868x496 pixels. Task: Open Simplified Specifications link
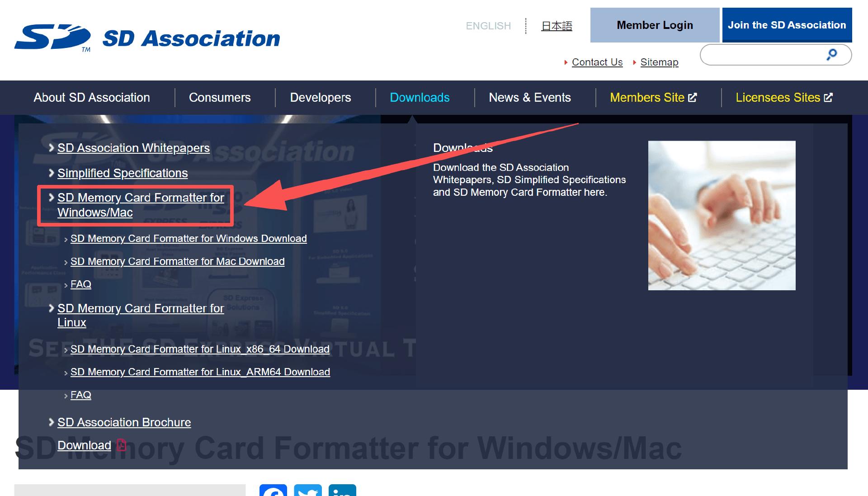(x=123, y=173)
